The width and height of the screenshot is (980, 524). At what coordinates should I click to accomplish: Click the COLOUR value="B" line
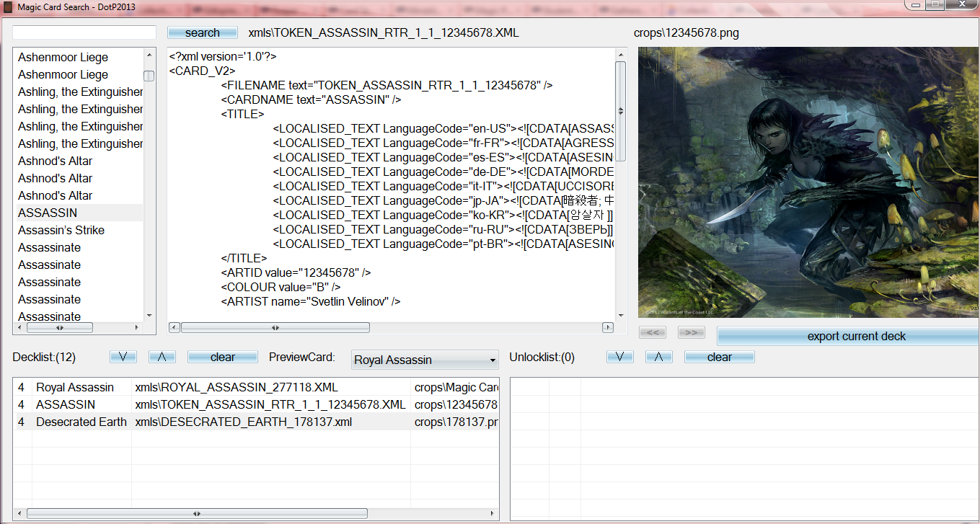(x=281, y=287)
